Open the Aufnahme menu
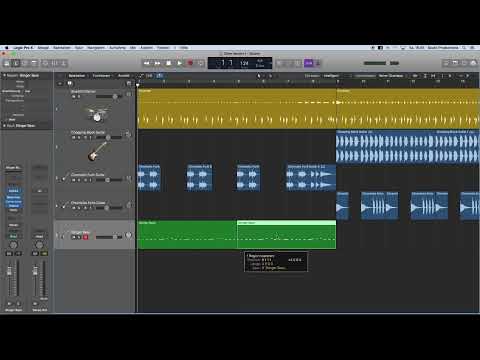 point(117,48)
